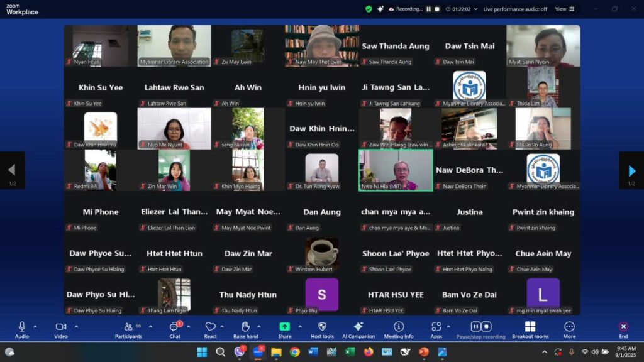The height and width of the screenshot is (362, 644).
Task: Expand the Video options chevron
Action: (76, 326)
